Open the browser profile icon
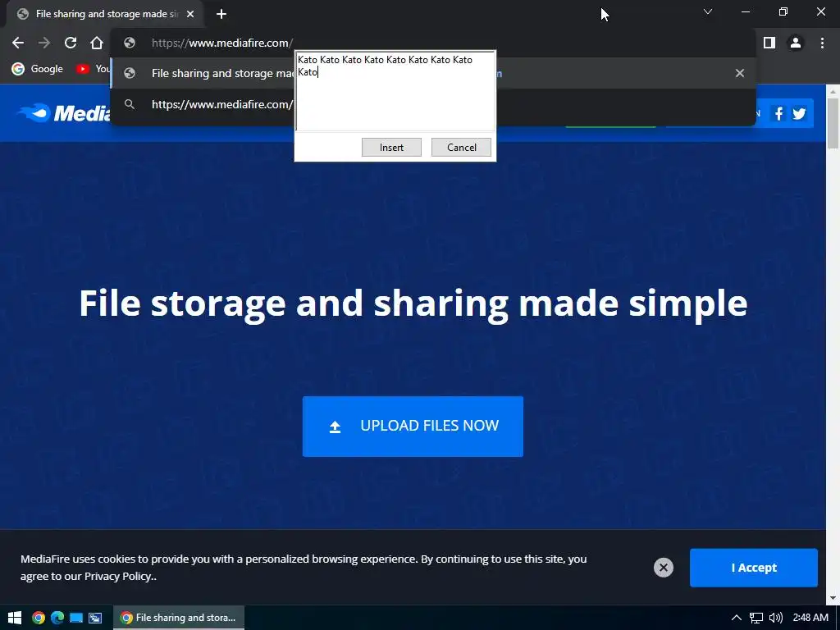This screenshot has width=840, height=630. (796, 43)
